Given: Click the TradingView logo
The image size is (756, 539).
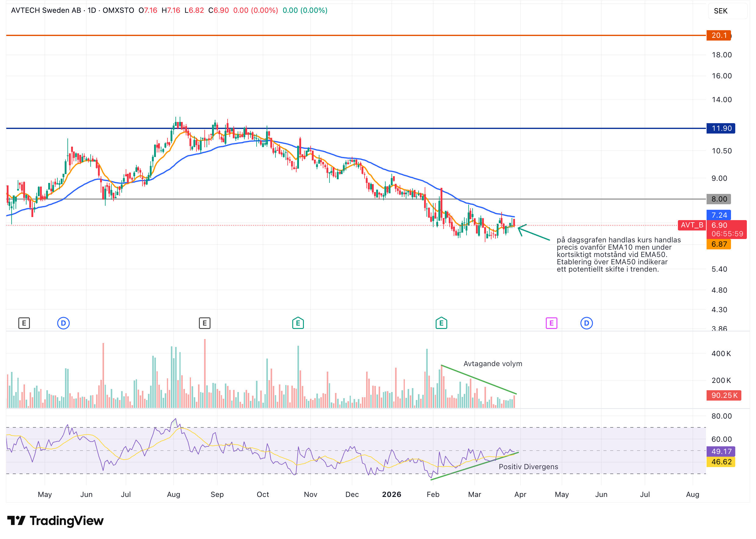Looking at the screenshot, I should click(56, 520).
